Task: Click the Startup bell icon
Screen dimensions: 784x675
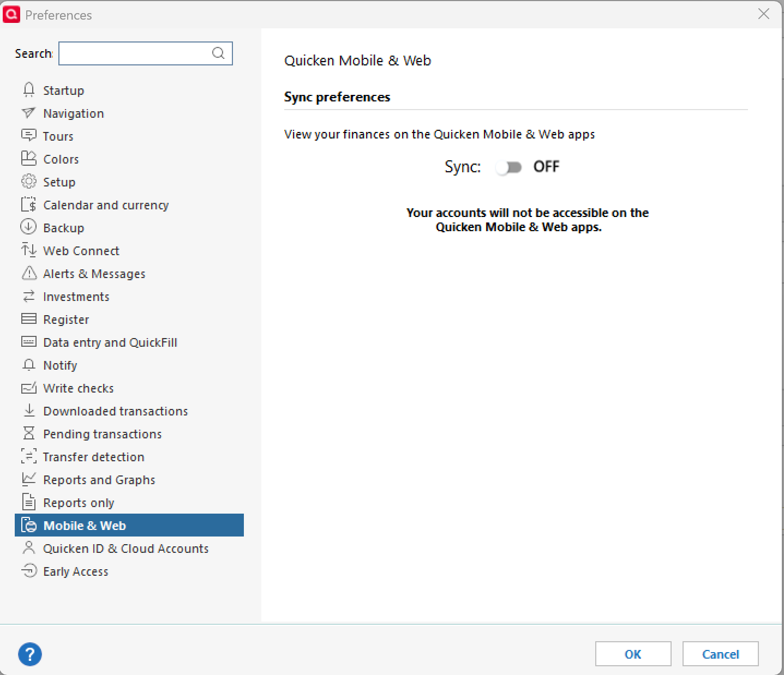Action: 29,90
